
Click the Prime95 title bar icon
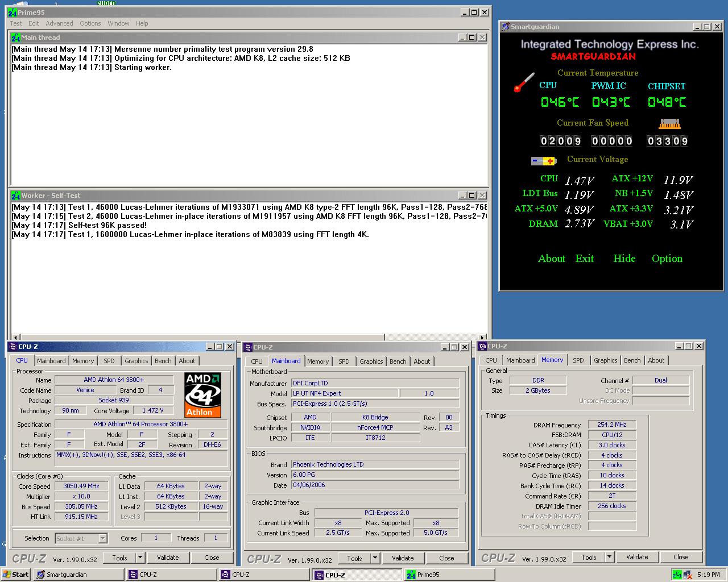(x=13, y=13)
